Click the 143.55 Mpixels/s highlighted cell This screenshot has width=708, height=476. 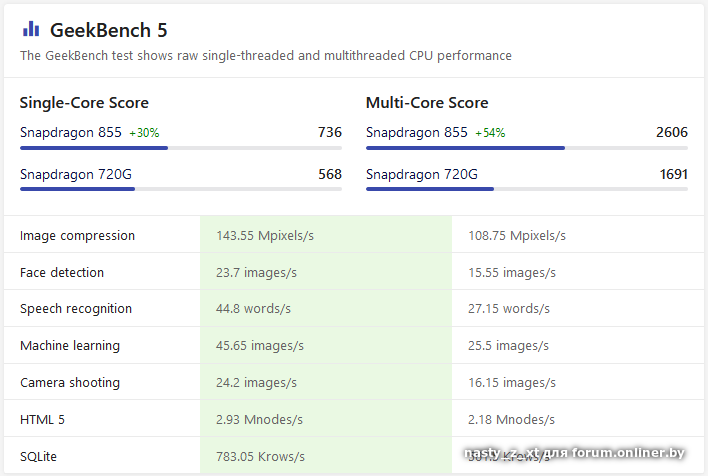coord(265,236)
